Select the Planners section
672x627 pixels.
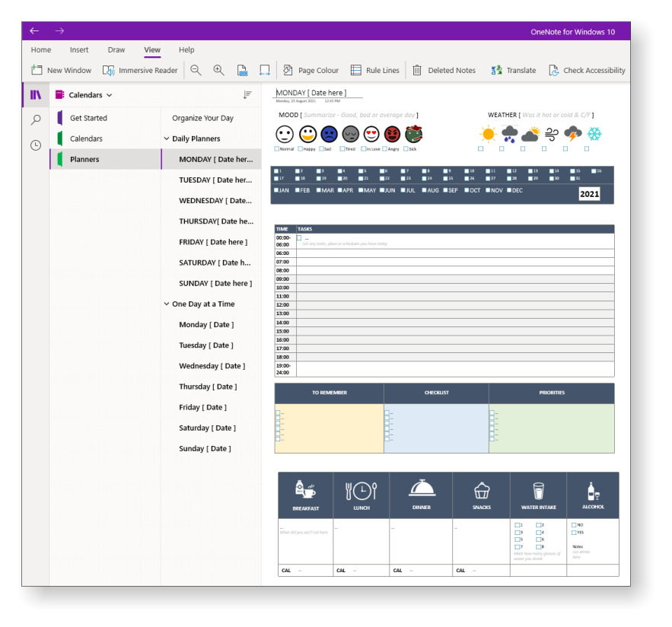click(x=105, y=159)
